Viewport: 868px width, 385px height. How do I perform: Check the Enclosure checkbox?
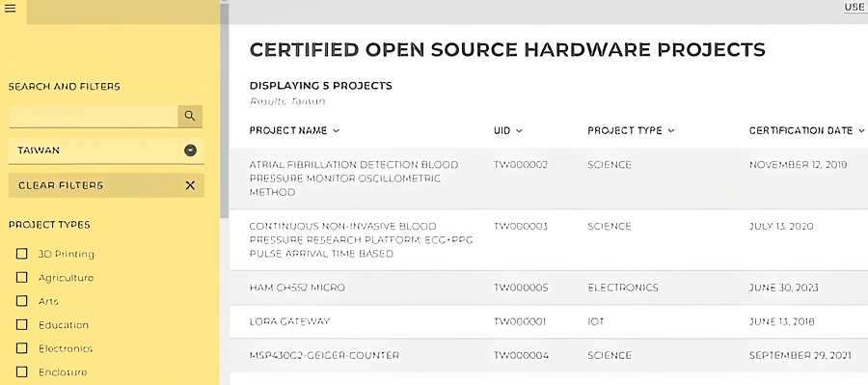click(x=21, y=371)
